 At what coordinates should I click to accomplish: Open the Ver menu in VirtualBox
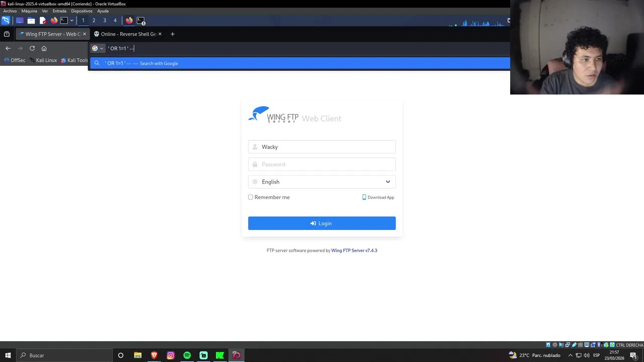(x=45, y=11)
